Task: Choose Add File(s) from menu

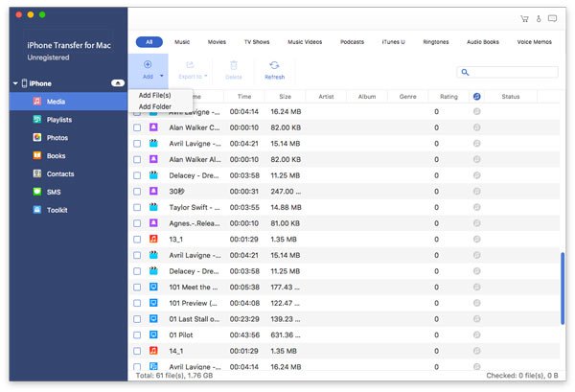Action: tap(154, 95)
